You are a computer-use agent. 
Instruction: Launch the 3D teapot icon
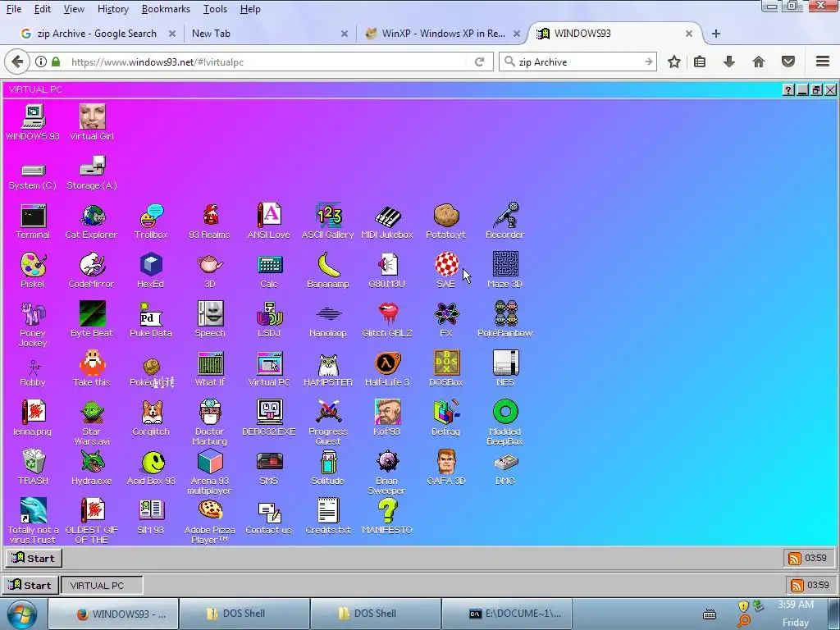[x=209, y=270]
